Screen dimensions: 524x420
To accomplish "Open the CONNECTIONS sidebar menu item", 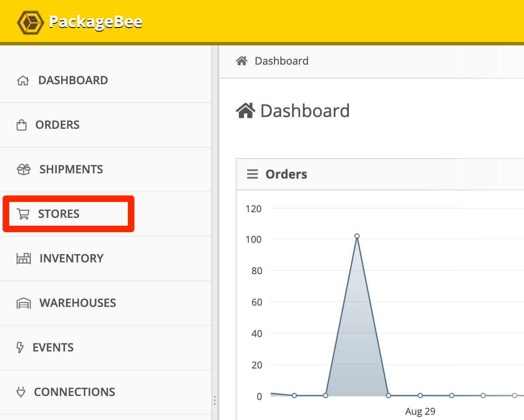I will click(75, 392).
